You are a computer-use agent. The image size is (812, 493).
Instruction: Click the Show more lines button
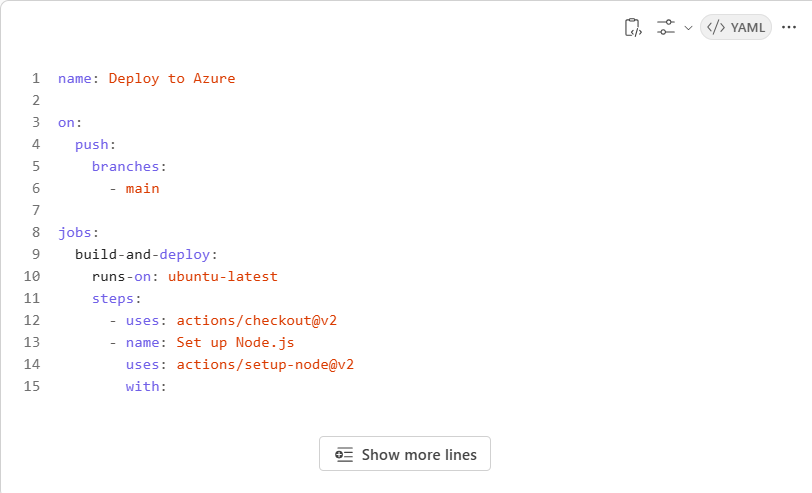pos(405,454)
